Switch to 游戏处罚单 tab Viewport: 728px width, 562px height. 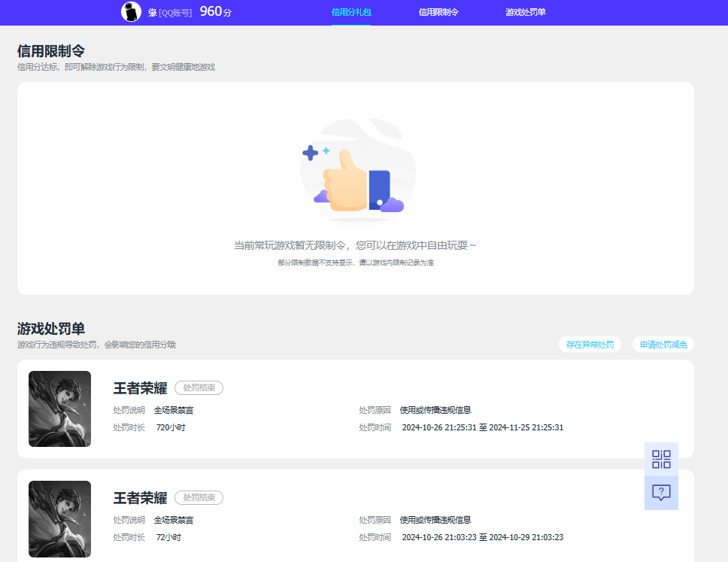point(525,12)
